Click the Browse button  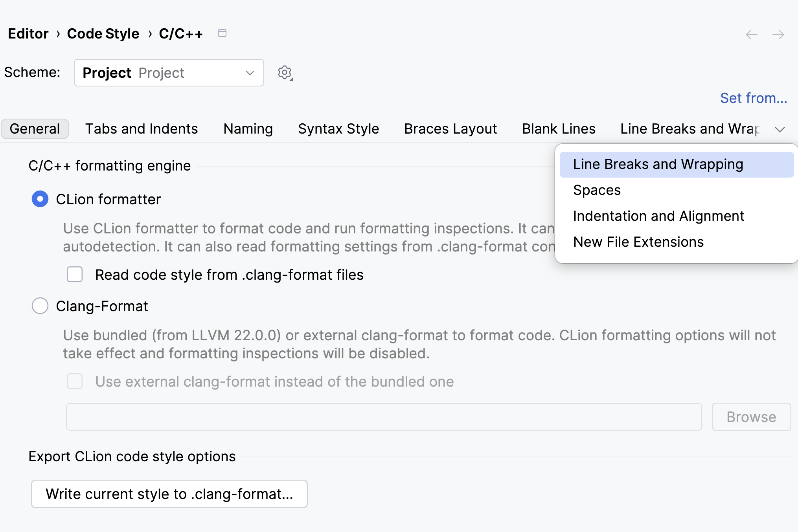(x=751, y=417)
